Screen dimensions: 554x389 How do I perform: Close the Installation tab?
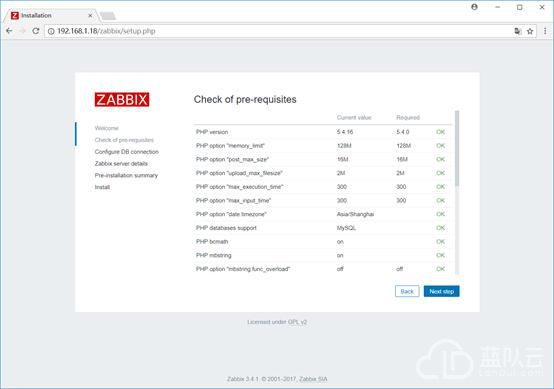(90, 16)
